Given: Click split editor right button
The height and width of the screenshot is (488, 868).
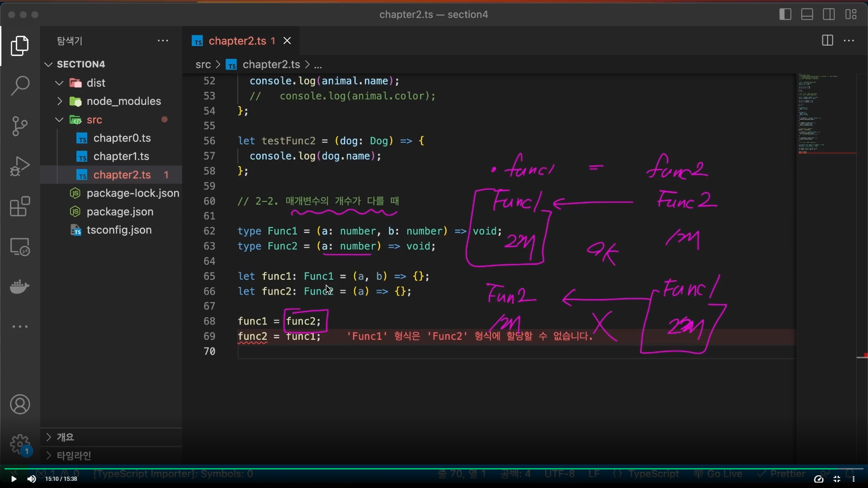Looking at the screenshot, I should click(827, 41).
